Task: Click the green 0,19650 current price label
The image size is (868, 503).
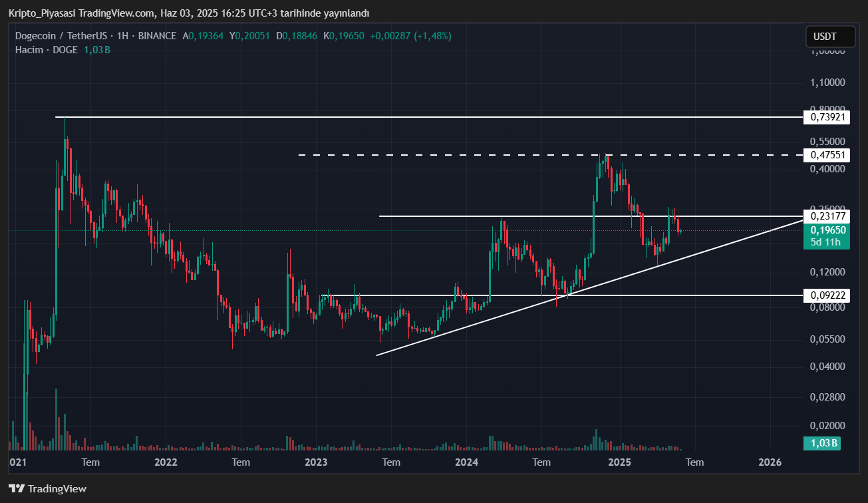Action: point(827,230)
